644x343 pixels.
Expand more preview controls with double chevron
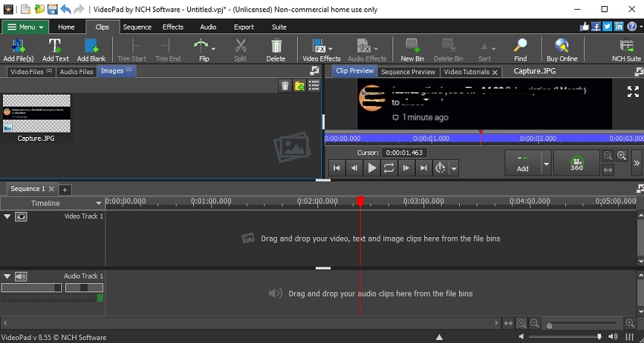tap(636, 164)
